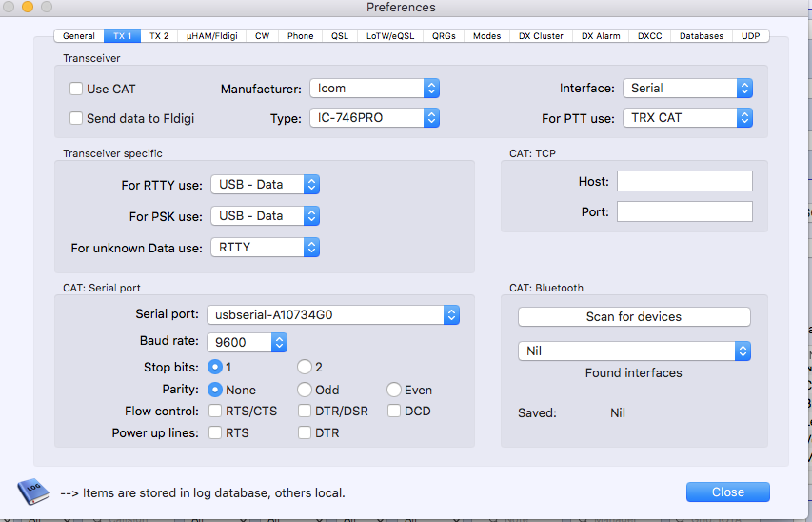
Task: Open the Type dropdown showing IC-746PRO
Action: coord(374,118)
